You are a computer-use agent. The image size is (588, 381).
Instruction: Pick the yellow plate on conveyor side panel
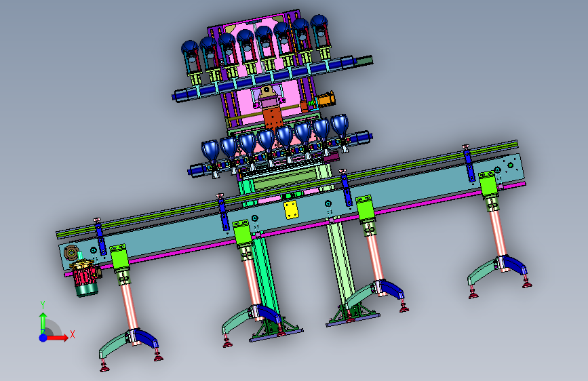click(x=292, y=210)
